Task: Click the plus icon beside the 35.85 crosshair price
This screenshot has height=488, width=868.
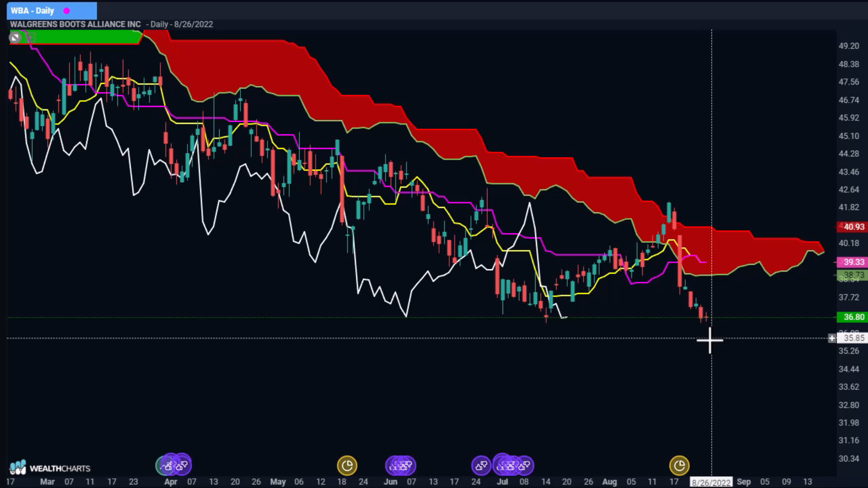Action: (832, 338)
